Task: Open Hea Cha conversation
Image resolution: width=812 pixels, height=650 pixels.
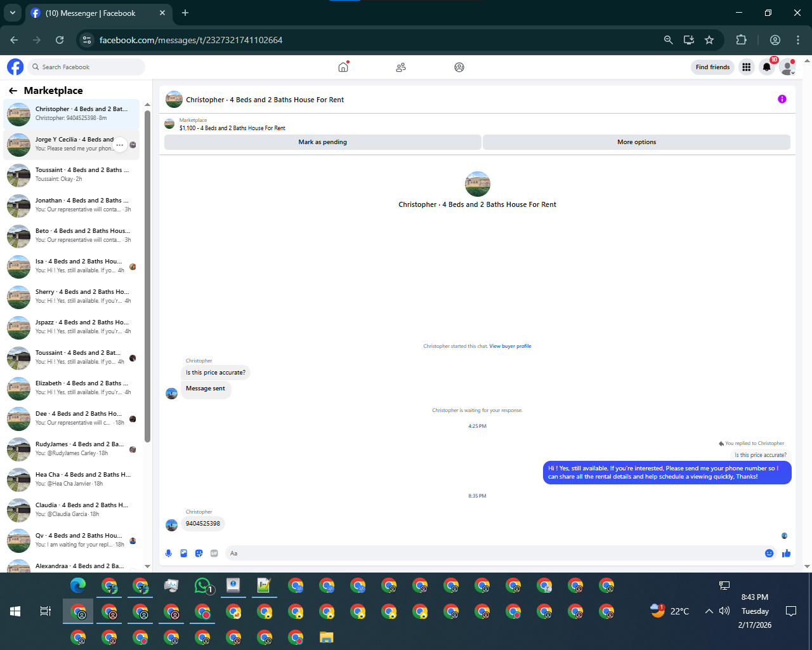Action: [71, 480]
